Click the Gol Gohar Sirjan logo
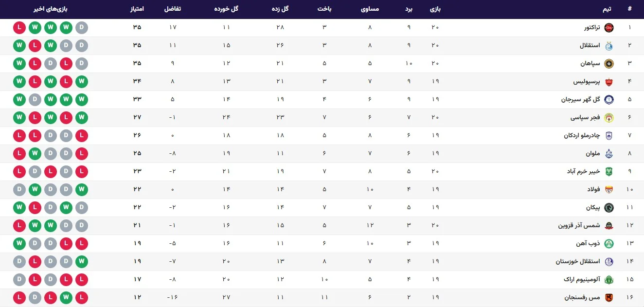 [608, 100]
